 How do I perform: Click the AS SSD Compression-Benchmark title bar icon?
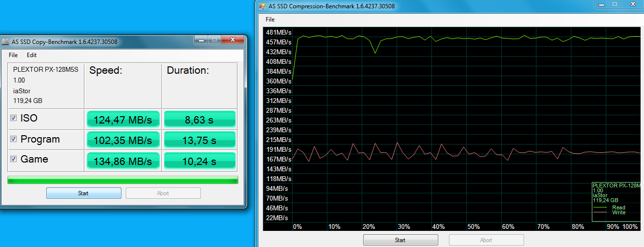point(262,6)
